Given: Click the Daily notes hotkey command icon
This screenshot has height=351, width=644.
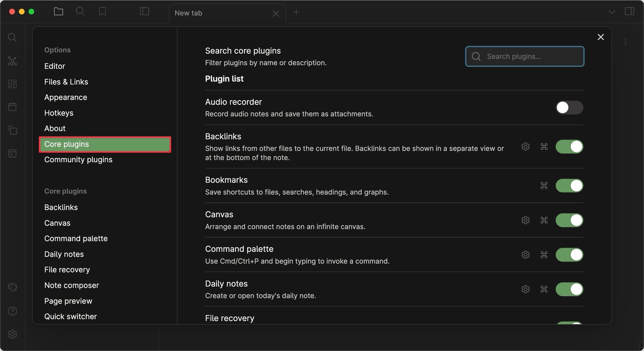Looking at the screenshot, I should pyautogui.click(x=544, y=289).
